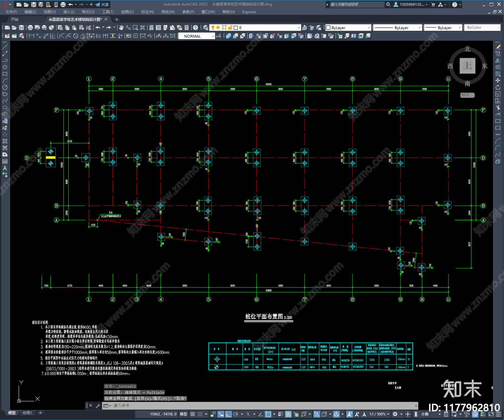The height and width of the screenshot is (420, 504).
Task: Click the Plot printer icon in toolbar
Action: (x=30, y=28)
